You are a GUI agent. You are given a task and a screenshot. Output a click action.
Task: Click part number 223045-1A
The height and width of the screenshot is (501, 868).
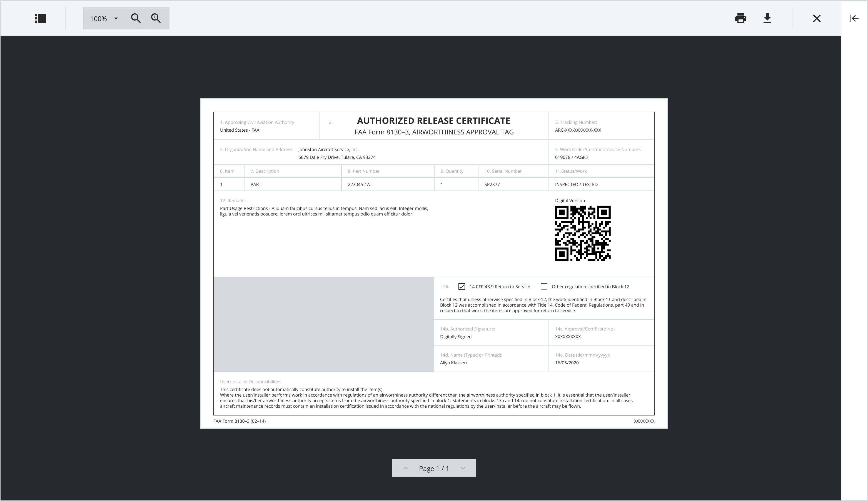pos(359,184)
